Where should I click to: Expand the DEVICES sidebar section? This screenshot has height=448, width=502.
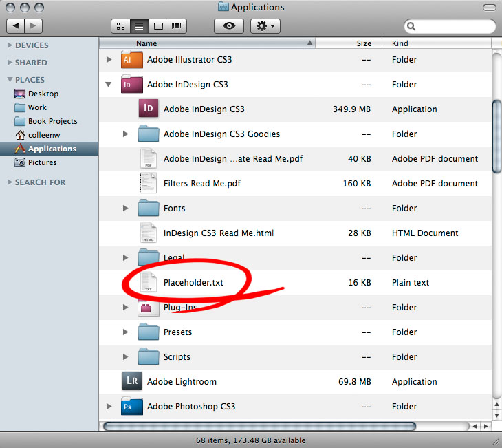coord(10,45)
